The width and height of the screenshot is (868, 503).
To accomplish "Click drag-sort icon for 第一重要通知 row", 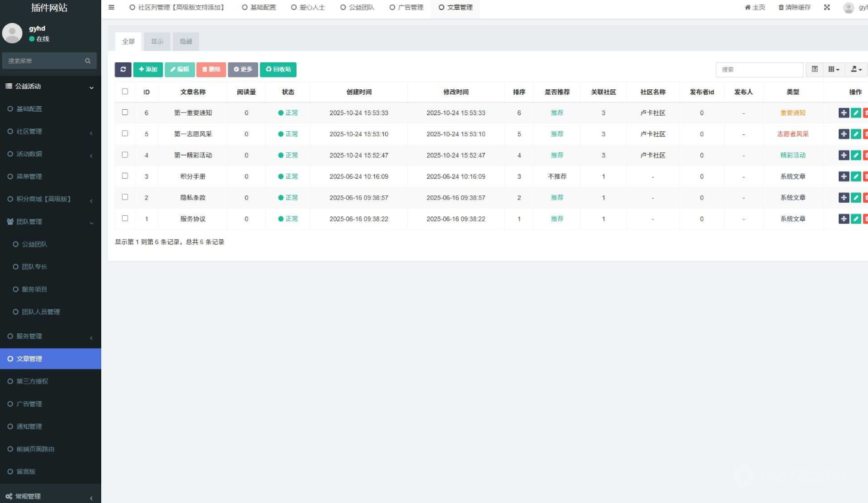I will click(843, 113).
